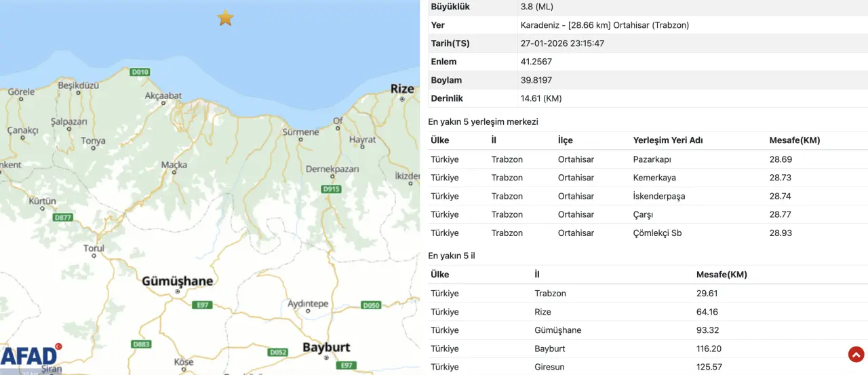
Task: Select the Giresun row in province table
Action: 550,367
